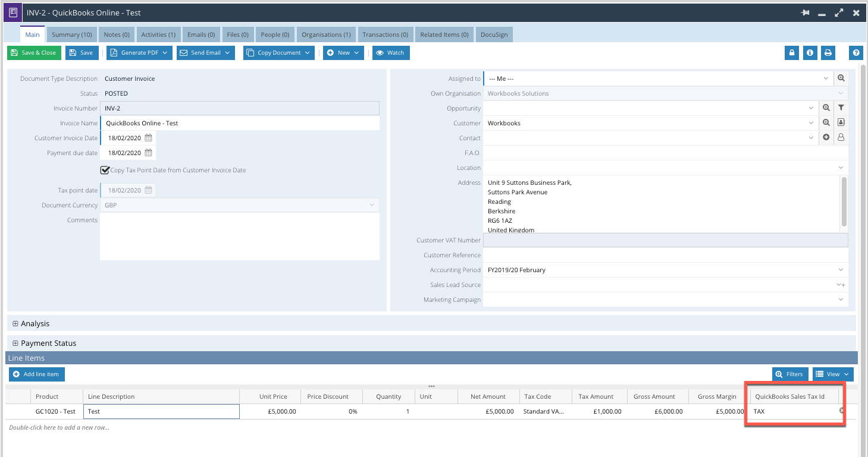Open the Activities (1) tab

point(158,34)
